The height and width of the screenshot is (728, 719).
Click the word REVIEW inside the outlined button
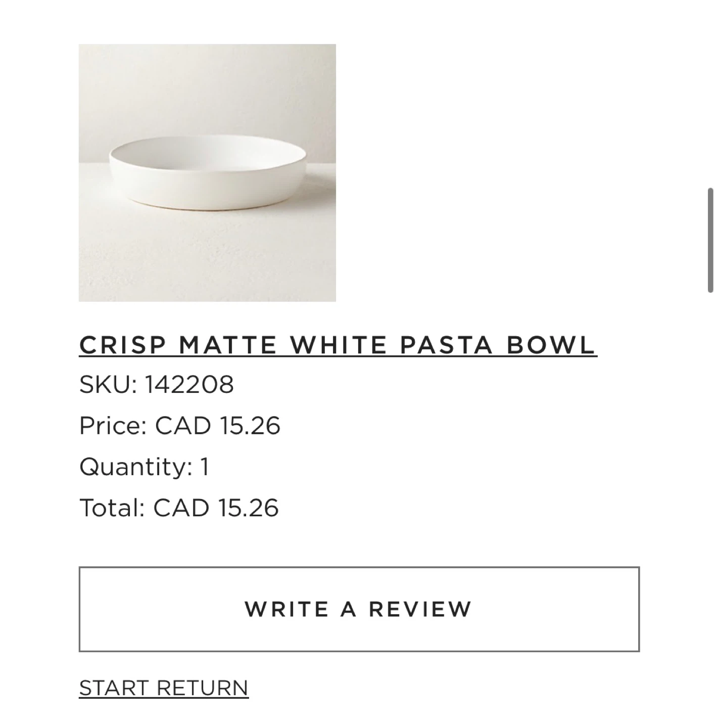click(x=420, y=609)
